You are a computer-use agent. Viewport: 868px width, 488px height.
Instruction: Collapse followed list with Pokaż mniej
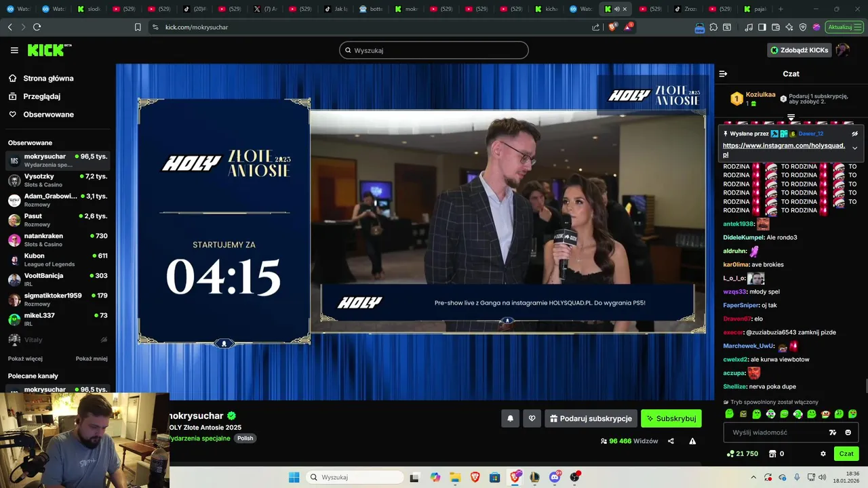[92, 359]
